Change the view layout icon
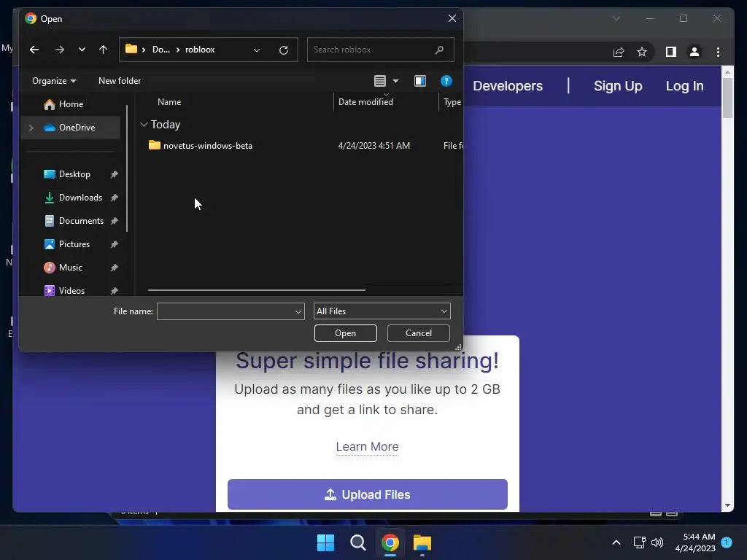 (379, 81)
